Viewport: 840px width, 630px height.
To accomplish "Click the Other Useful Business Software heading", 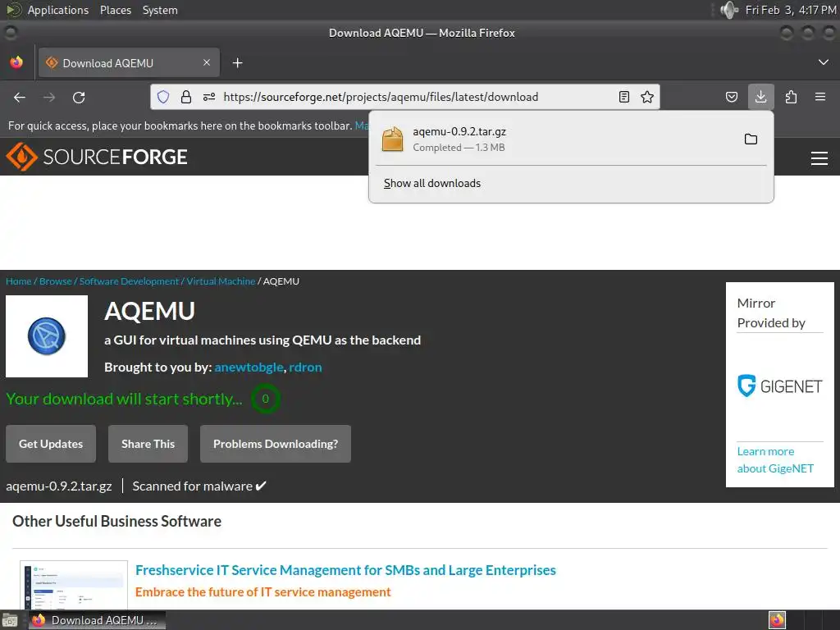I will pyautogui.click(x=116, y=521).
